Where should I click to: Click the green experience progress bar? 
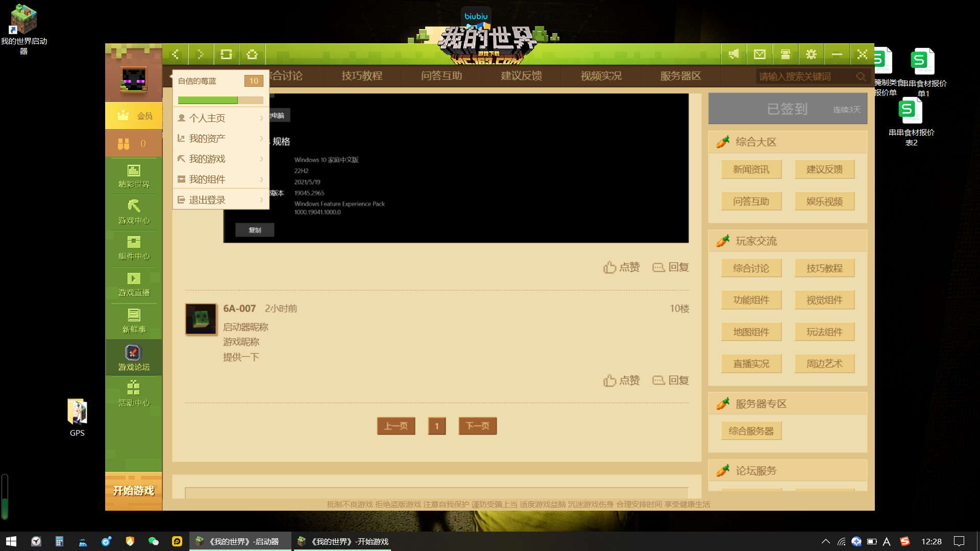[220, 100]
